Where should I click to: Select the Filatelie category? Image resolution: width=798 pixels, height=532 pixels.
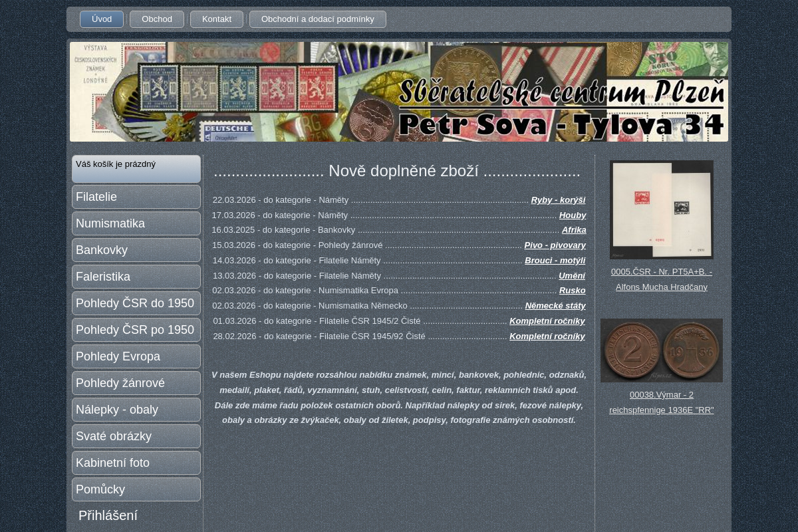136,197
